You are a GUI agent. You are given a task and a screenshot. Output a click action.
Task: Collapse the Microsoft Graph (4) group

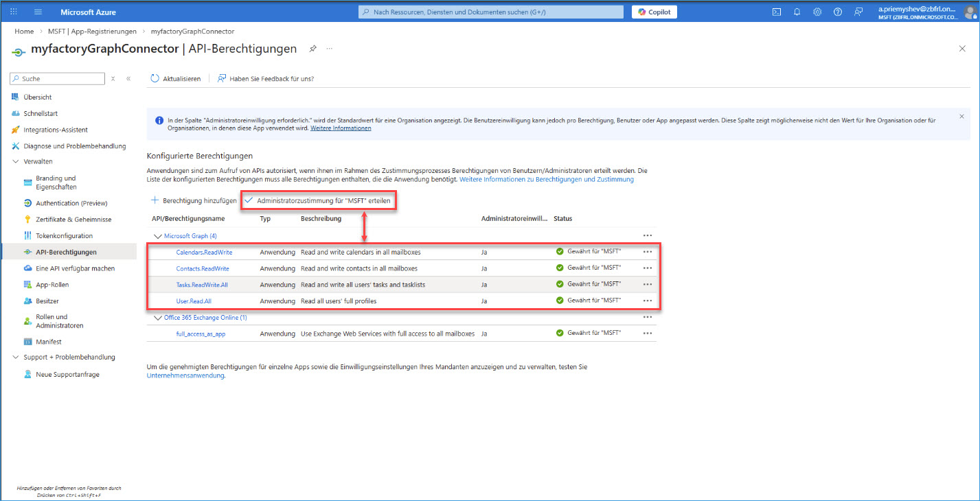(x=158, y=236)
